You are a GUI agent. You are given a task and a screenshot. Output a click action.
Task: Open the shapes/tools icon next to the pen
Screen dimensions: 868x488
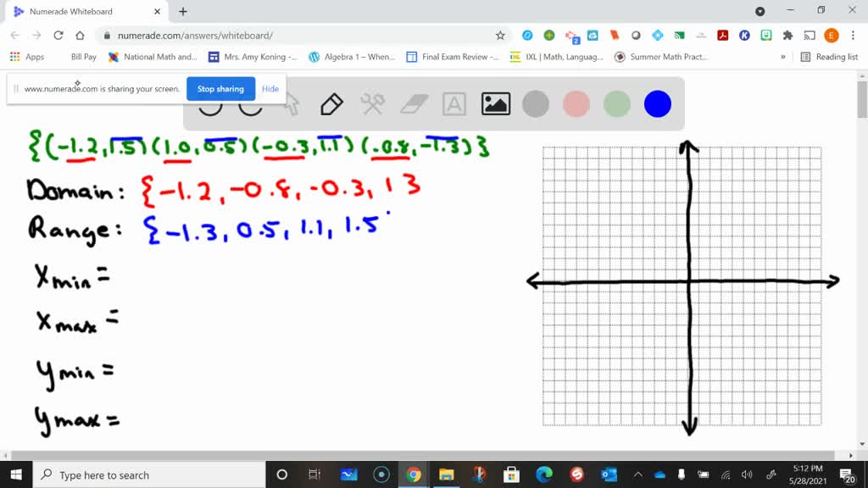click(372, 103)
